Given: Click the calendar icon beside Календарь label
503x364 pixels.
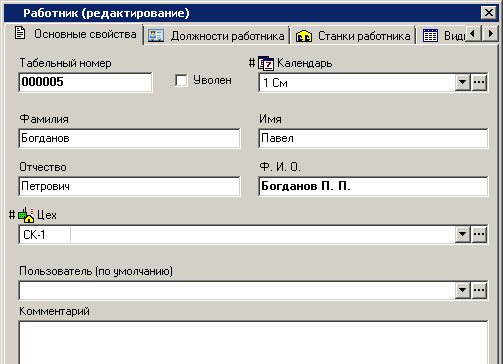Looking at the screenshot, I should click(x=266, y=63).
